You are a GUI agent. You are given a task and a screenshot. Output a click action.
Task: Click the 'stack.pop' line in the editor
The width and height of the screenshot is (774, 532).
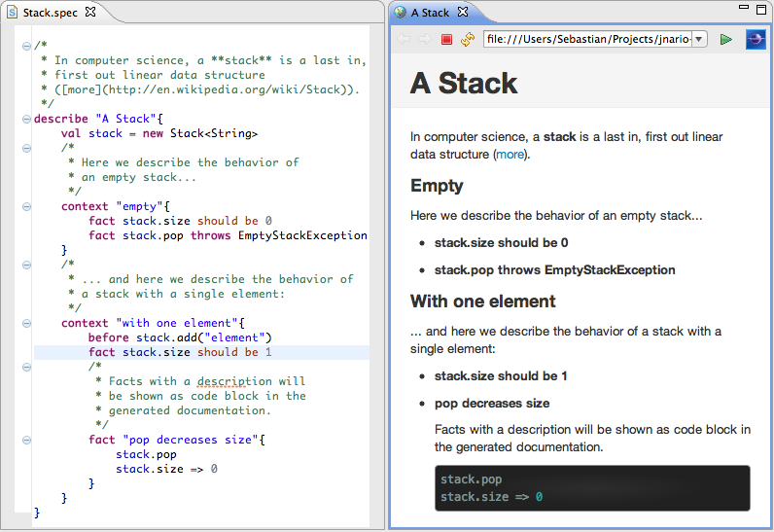146,454
